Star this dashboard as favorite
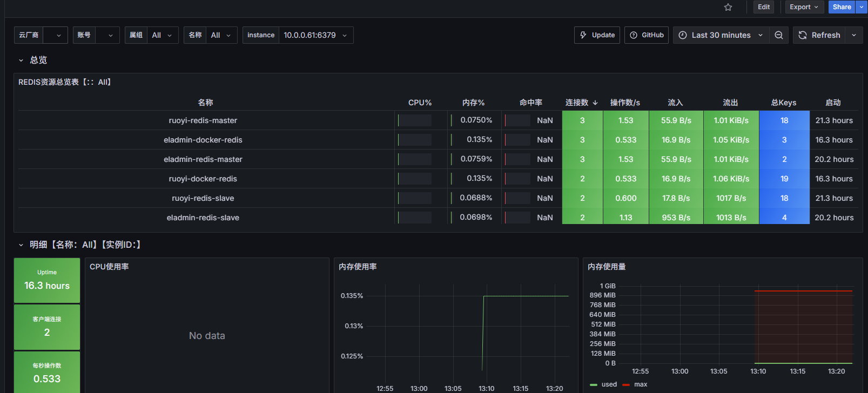This screenshot has width=868, height=393. pos(728,7)
